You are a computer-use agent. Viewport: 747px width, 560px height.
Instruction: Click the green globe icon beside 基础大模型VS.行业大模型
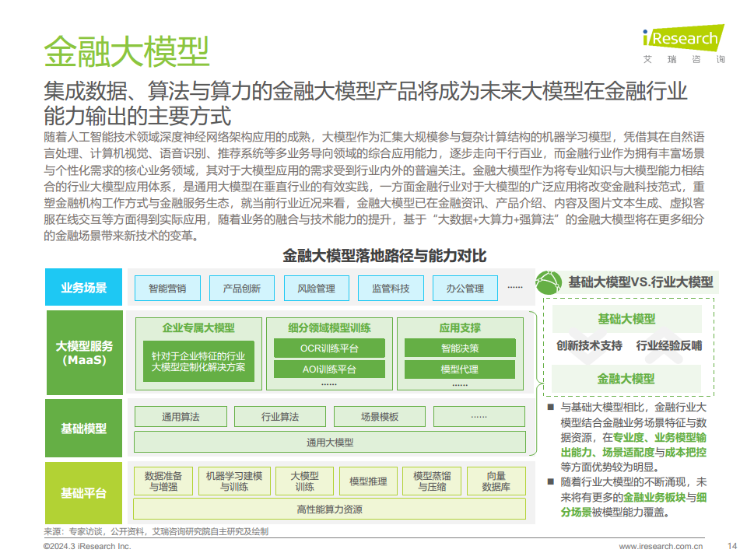pyautogui.click(x=550, y=282)
